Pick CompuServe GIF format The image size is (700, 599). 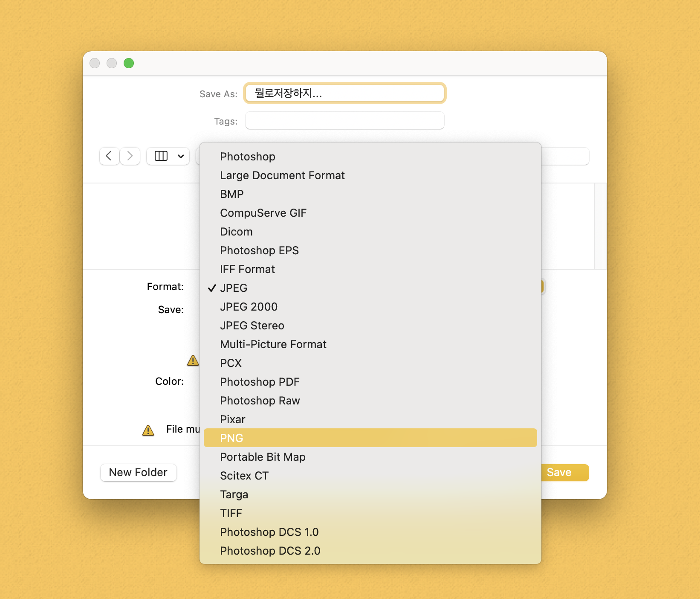[370, 213]
